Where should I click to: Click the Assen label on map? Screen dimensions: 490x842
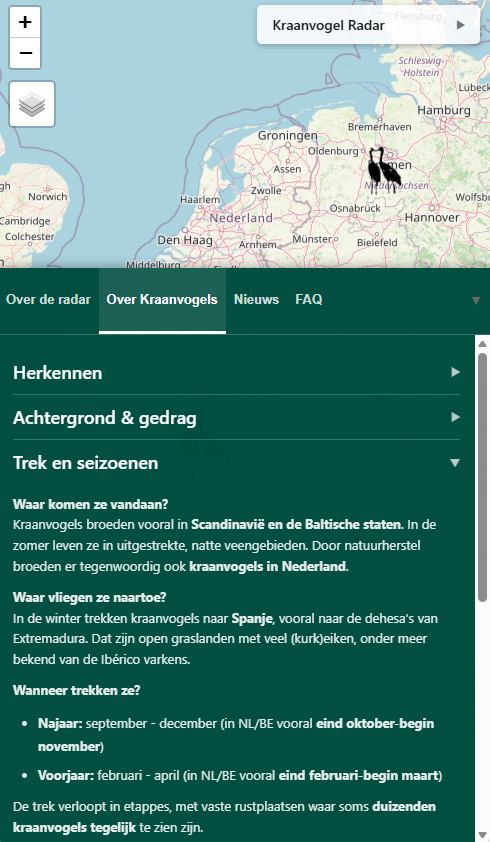click(287, 169)
